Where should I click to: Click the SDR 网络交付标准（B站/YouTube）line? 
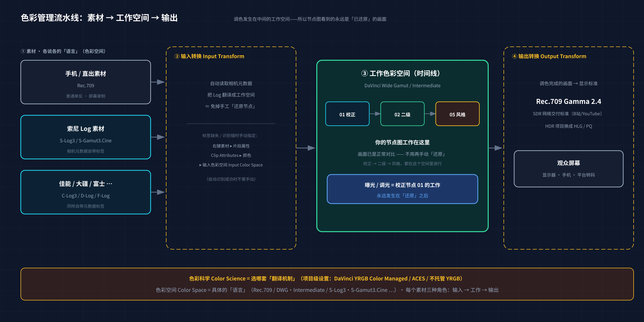coord(567,114)
